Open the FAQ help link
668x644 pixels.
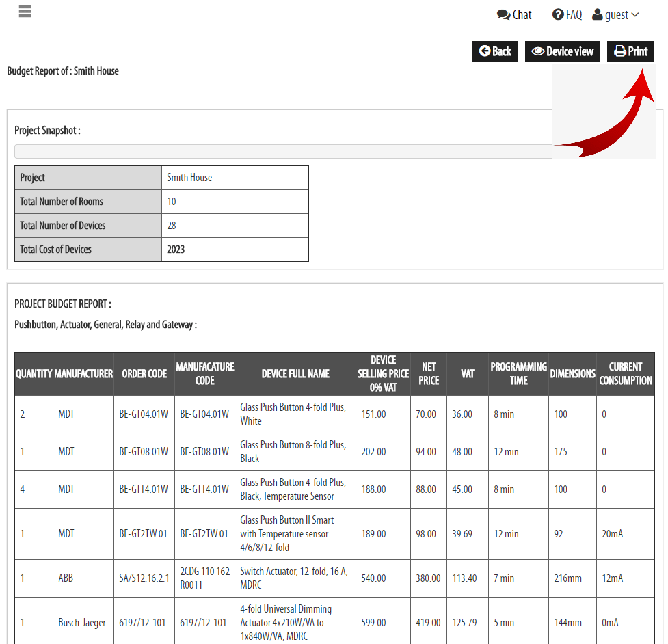567,15
